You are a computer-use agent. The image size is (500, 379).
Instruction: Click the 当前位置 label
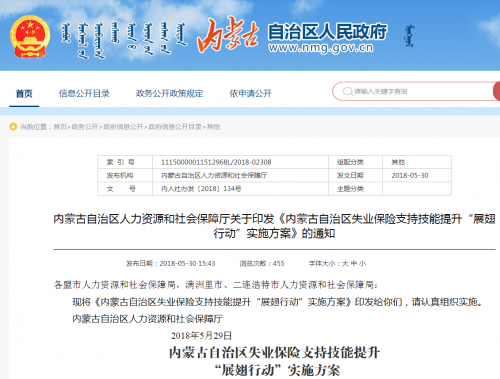pyautogui.click(x=34, y=127)
